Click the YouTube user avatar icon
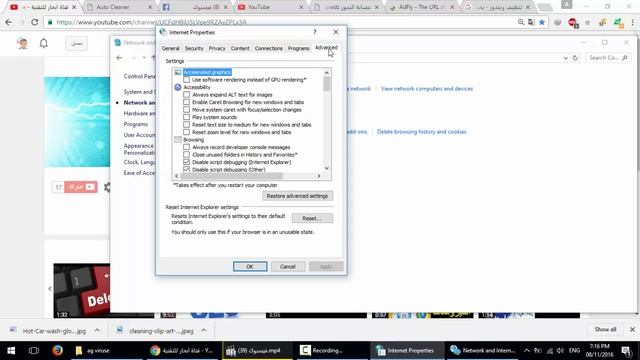Viewport: 640px width, 360px height. click(22, 43)
